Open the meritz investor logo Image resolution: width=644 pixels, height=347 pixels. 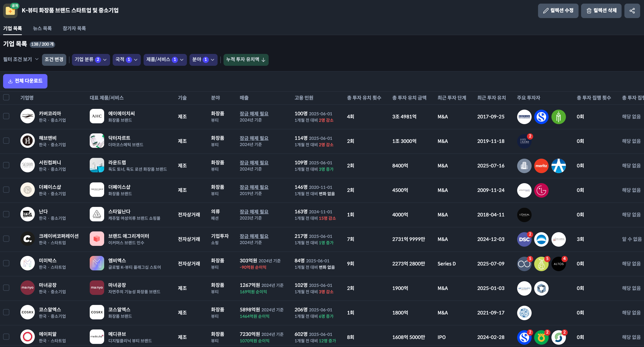click(x=541, y=166)
